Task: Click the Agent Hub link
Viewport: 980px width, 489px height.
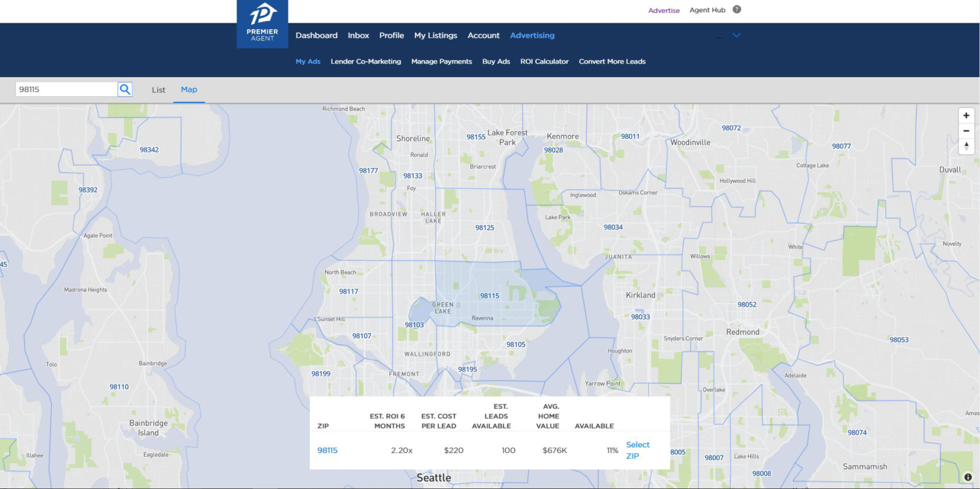Action: [707, 10]
